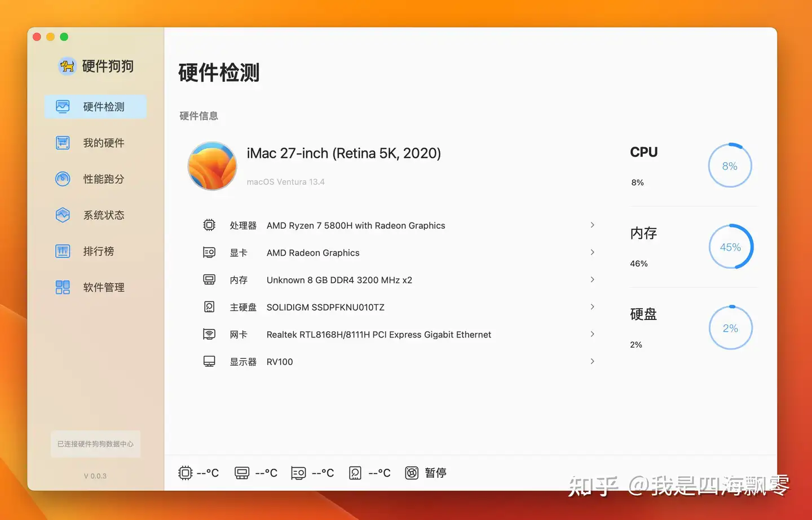The image size is (812, 520).
Task: Click the macOS Ventura wallpaper avatar
Action: tap(212, 166)
